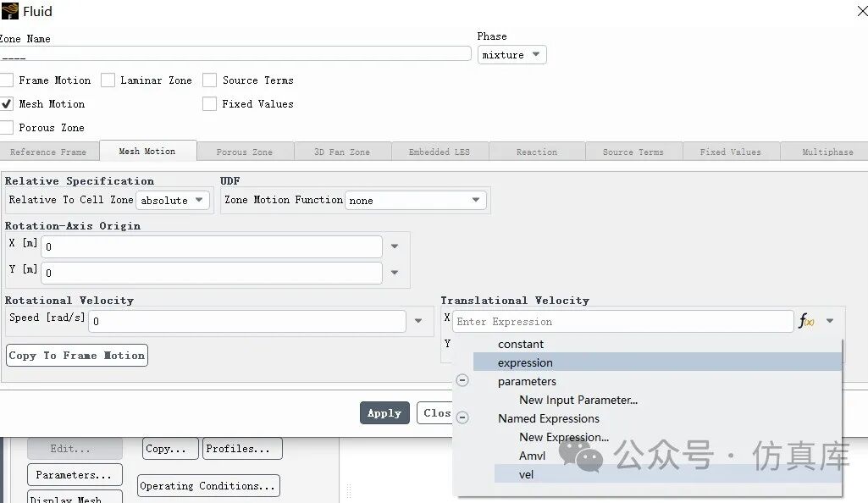The height and width of the screenshot is (503, 868).
Task: Click the Apply button
Action: click(x=384, y=412)
